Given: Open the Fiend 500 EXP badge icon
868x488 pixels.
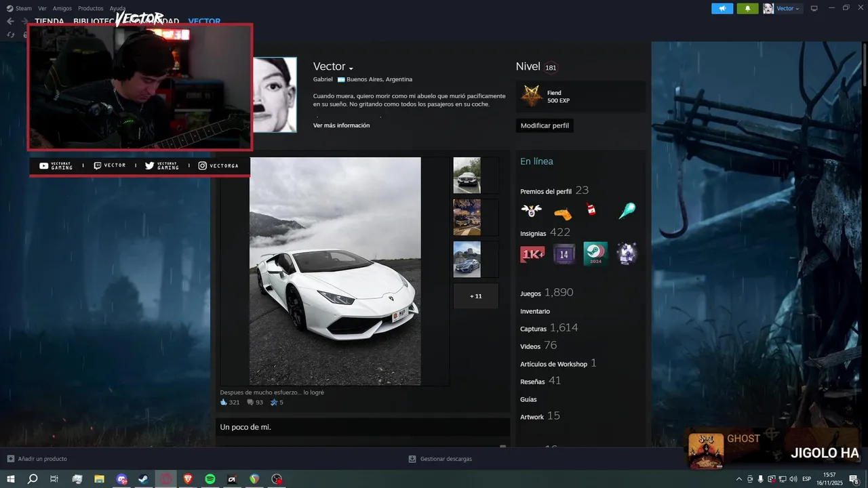Looking at the screenshot, I should click(x=530, y=96).
